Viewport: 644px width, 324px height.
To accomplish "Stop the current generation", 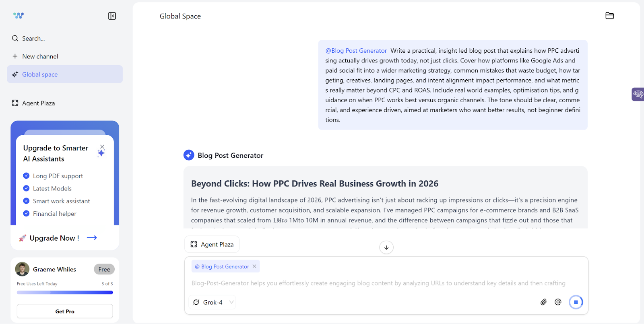I will pyautogui.click(x=576, y=302).
